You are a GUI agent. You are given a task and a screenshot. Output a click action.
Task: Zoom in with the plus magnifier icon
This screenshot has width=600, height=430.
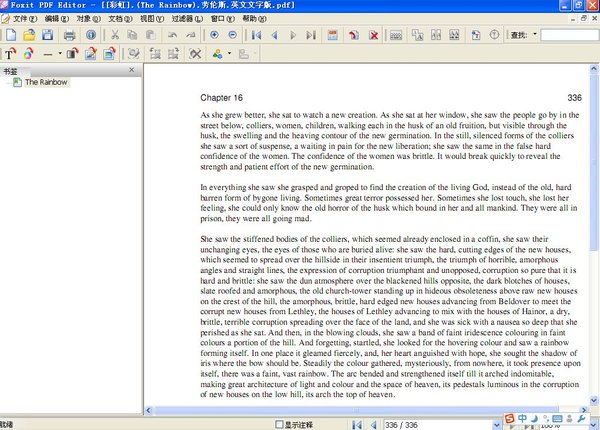point(214,35)
